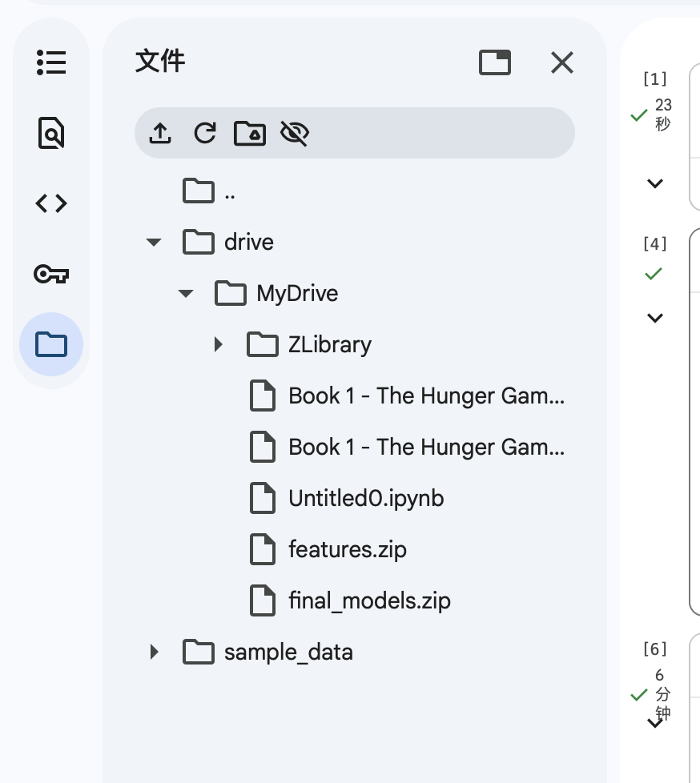Toggle show hidden files eye icon
The image size is (700, 783).
tap(295, 133)
